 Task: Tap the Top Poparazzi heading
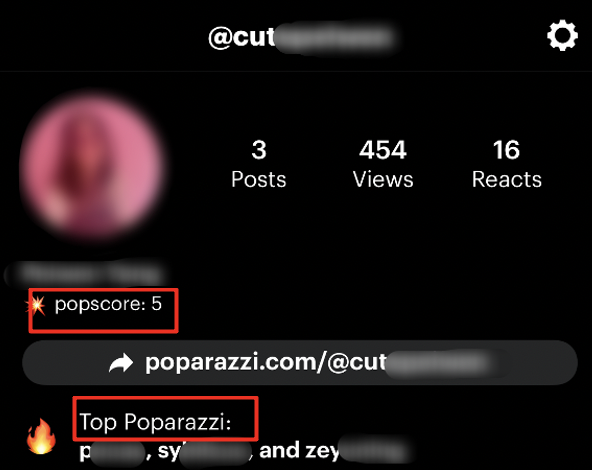click(x=155, y=421)
